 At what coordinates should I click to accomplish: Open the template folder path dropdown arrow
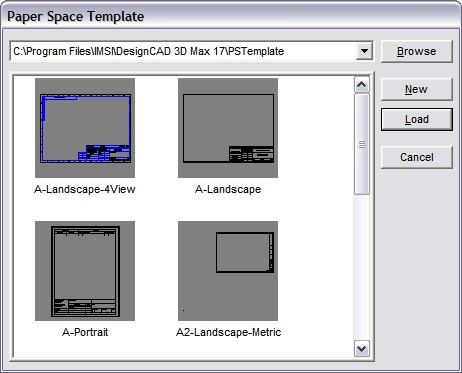point(364,51)
